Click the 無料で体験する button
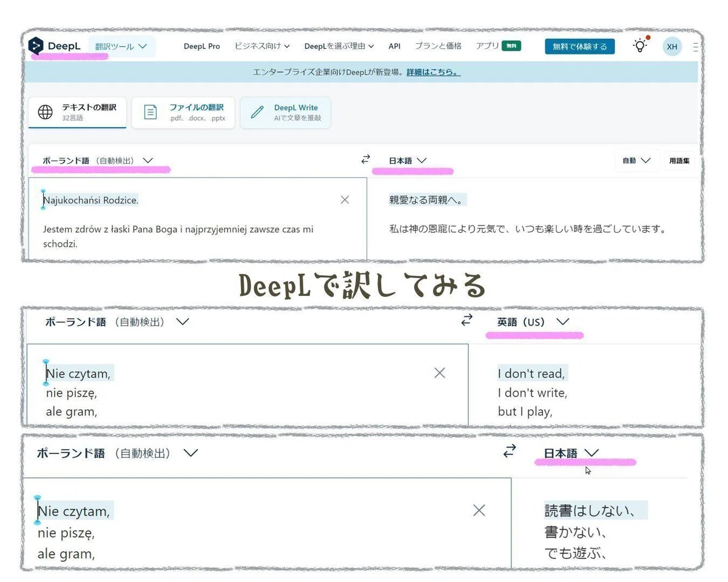 [x=579, y=46]
